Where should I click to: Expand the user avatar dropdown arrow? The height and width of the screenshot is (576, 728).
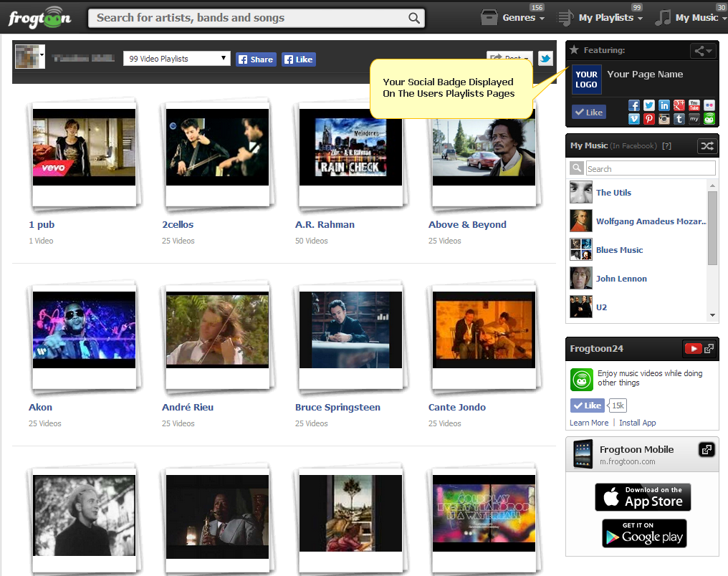click(43, 55)
